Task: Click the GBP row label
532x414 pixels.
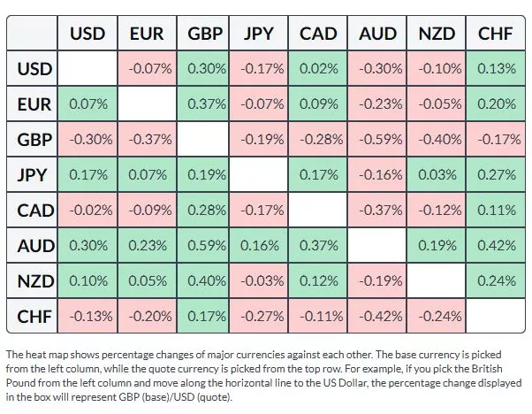Action: (34, 140)
